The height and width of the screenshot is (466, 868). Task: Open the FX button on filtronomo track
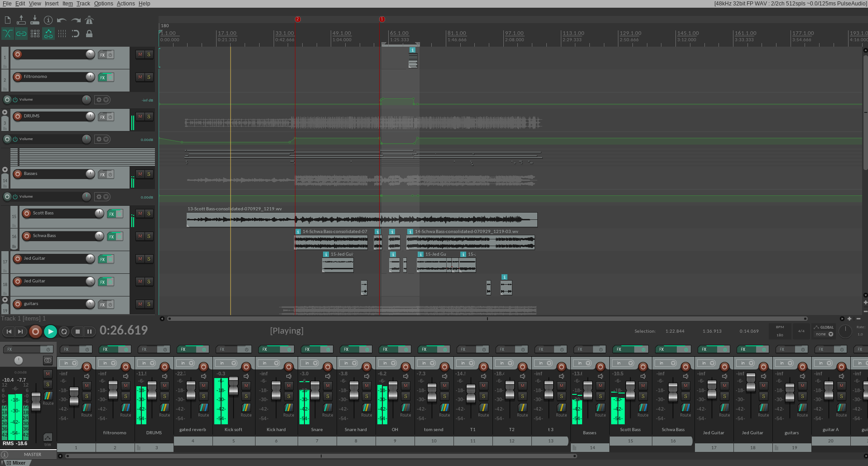(102, 78)
